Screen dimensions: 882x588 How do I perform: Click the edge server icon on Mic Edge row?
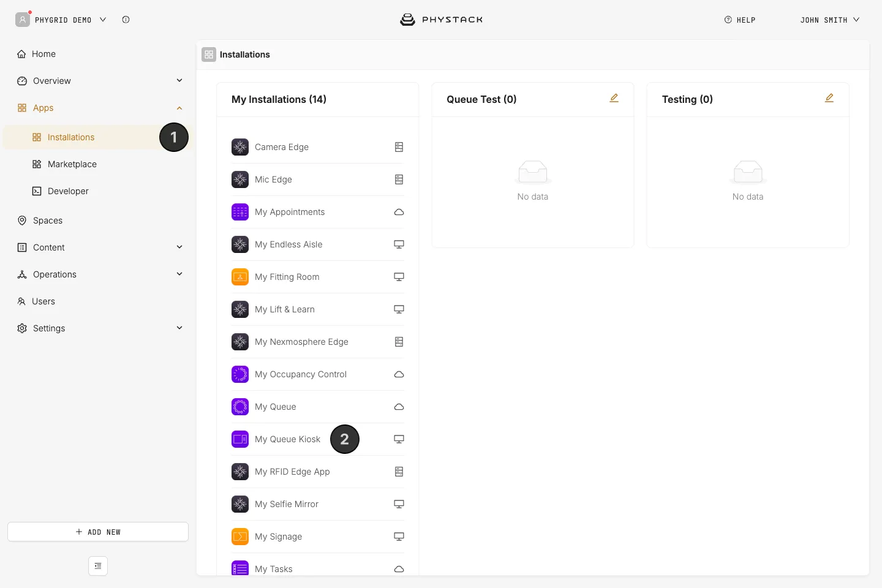(x=399, y=179)
